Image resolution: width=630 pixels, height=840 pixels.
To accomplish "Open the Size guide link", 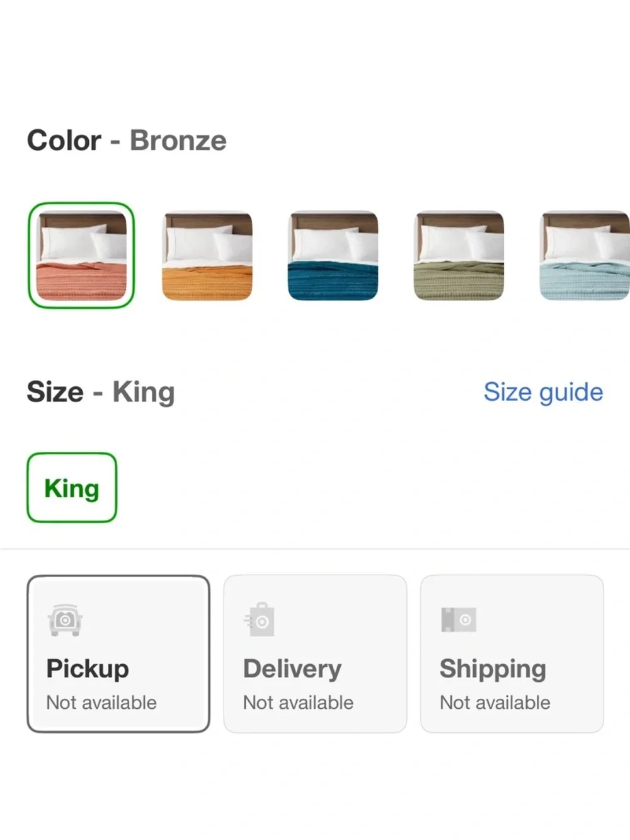I will (543, 392).
